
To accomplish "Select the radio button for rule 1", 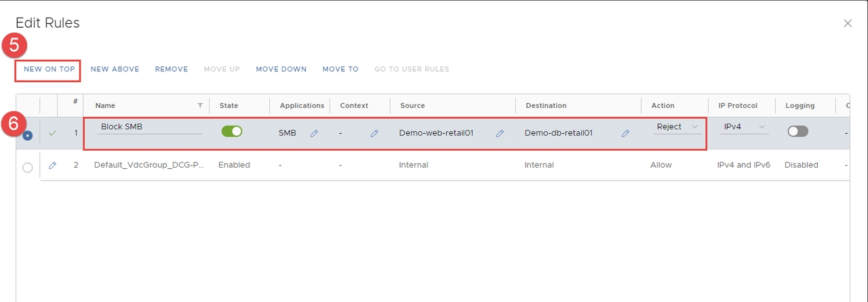I will [28, 135].
